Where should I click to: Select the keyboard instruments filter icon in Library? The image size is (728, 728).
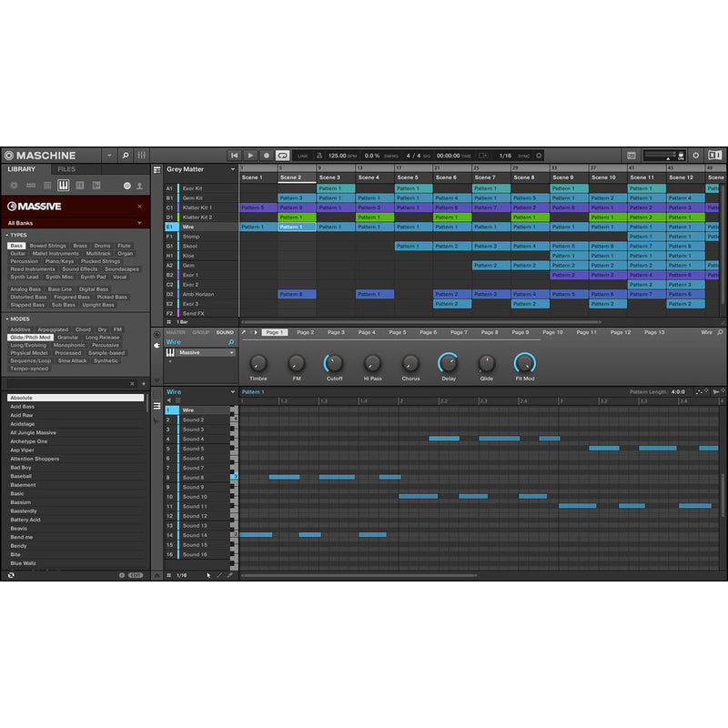[x=63, y=186]
